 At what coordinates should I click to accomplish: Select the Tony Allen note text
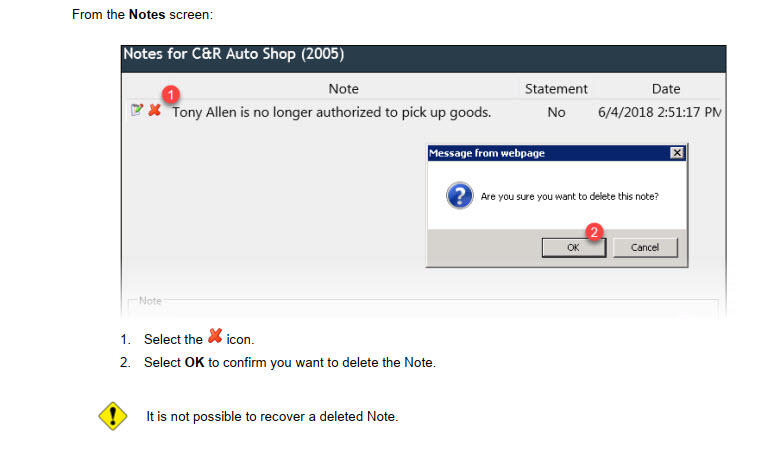pyautogui.click(x=331, y=112)
